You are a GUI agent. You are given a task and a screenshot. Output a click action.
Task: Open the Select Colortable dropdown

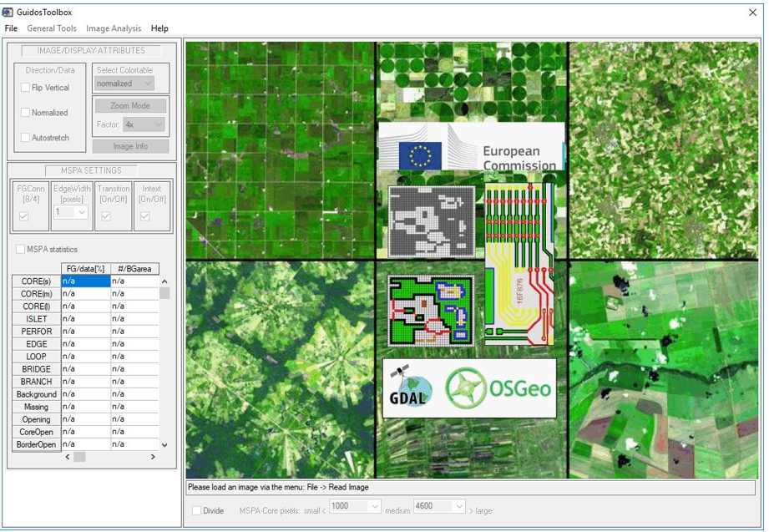pos(124,84)
